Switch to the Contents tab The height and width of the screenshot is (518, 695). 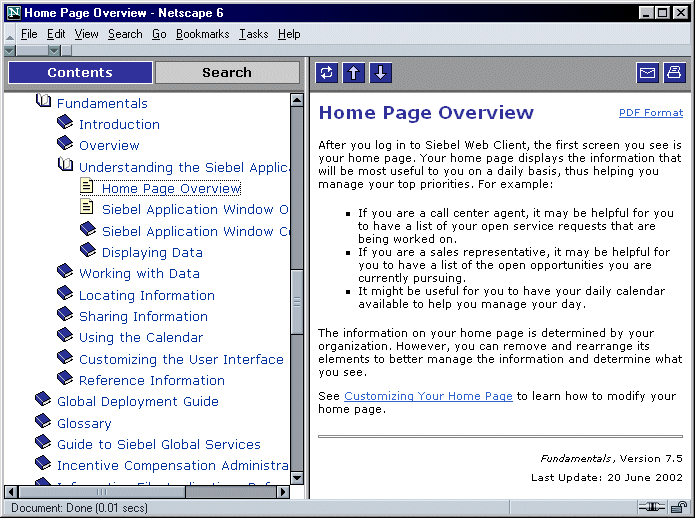(80, 73)
